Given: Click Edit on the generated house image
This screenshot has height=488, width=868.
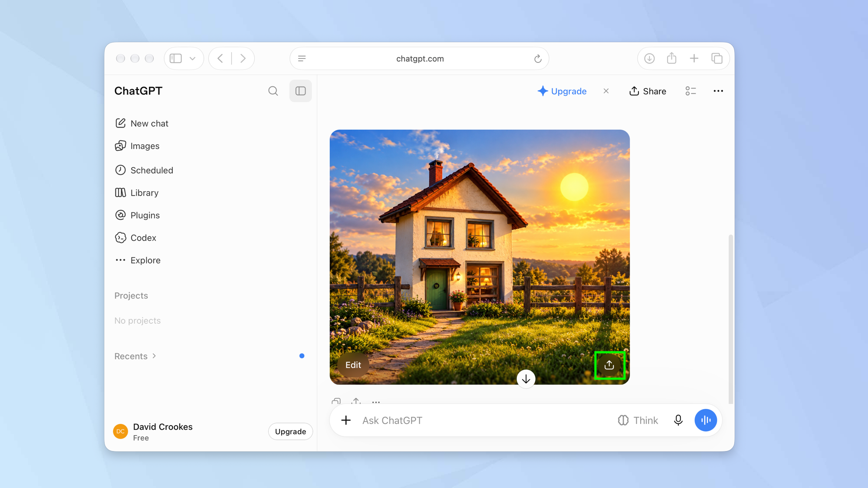Looking at the screenshot, I should [x=353, y=365].
